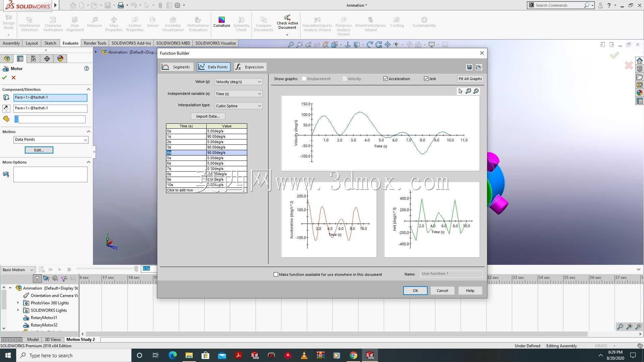
Task: Open Google Chrome from taskbar
Action: 353,355
